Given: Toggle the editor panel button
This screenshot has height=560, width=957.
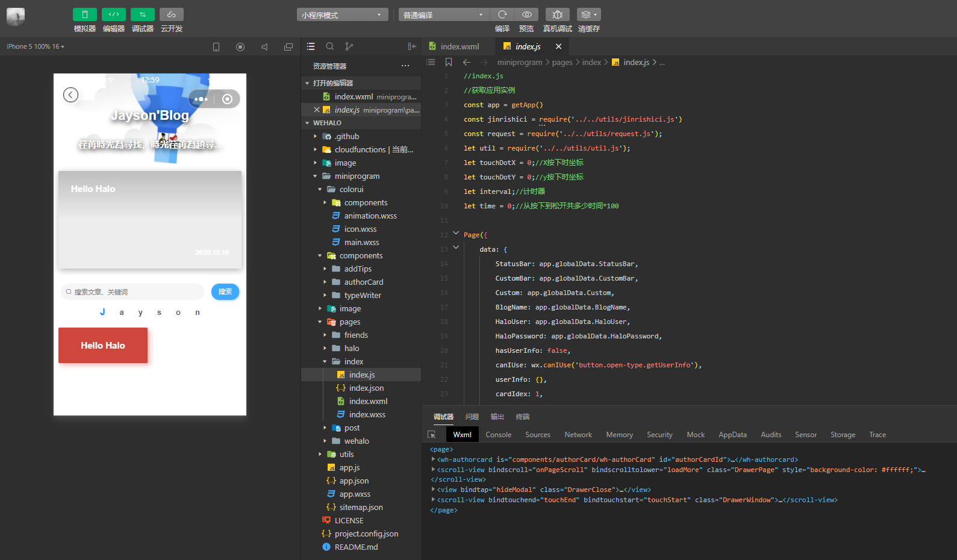Looking at the screenshot, I should click(x=113, y=14).
